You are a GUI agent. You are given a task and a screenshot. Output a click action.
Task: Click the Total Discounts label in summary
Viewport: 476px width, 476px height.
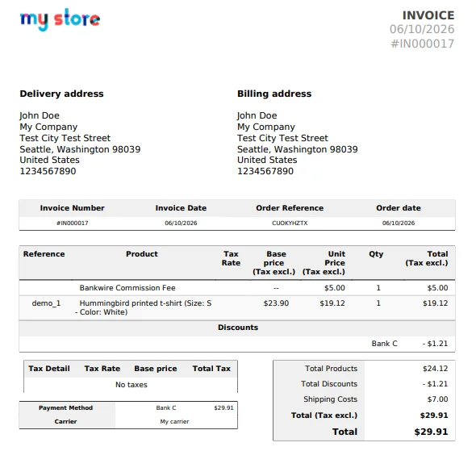(x=329, y=384)
